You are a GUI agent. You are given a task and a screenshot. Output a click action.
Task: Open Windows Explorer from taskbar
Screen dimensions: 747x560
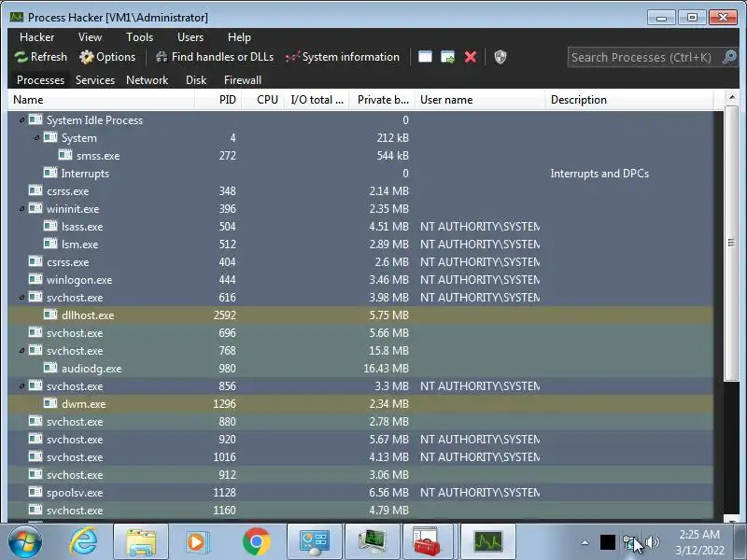click(141, 542)
